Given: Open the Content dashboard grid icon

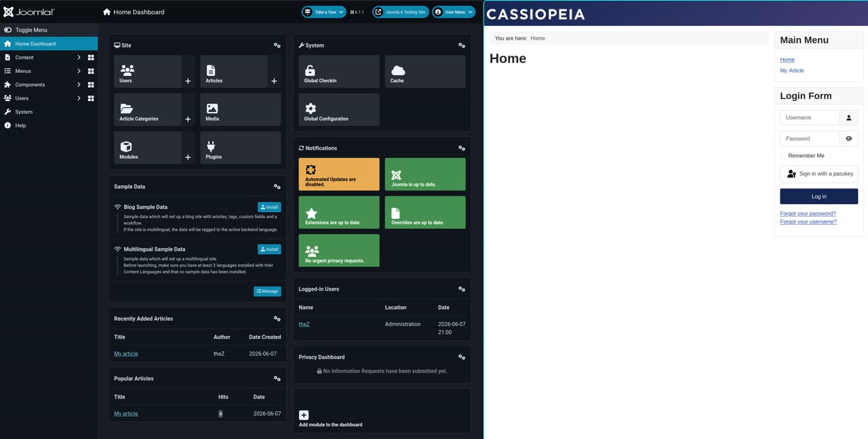Looking at the screenshot, I should pyautogui.click(x=91, y=58).
